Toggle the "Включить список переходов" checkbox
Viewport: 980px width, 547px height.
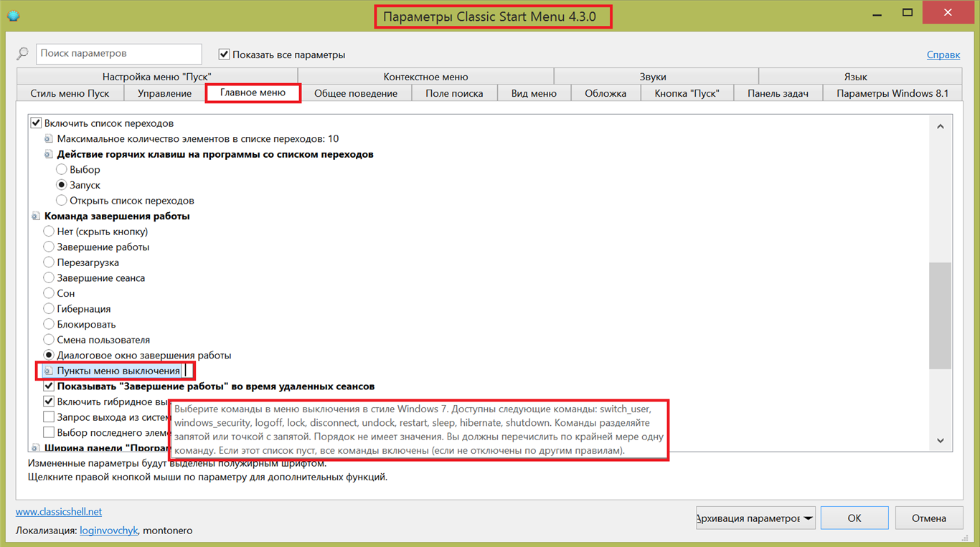[36, 123]
